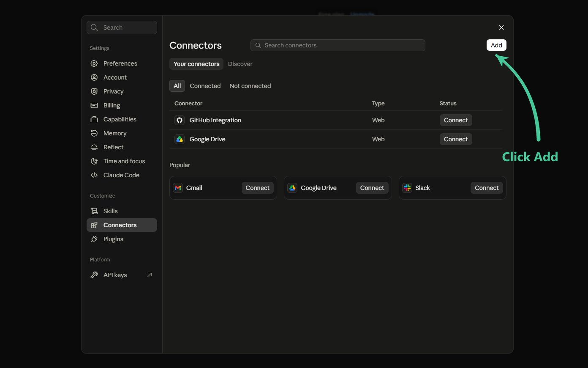588x368 pixels.
Task: Click the Gmail logo in Popular section
Action: point(178,188)
